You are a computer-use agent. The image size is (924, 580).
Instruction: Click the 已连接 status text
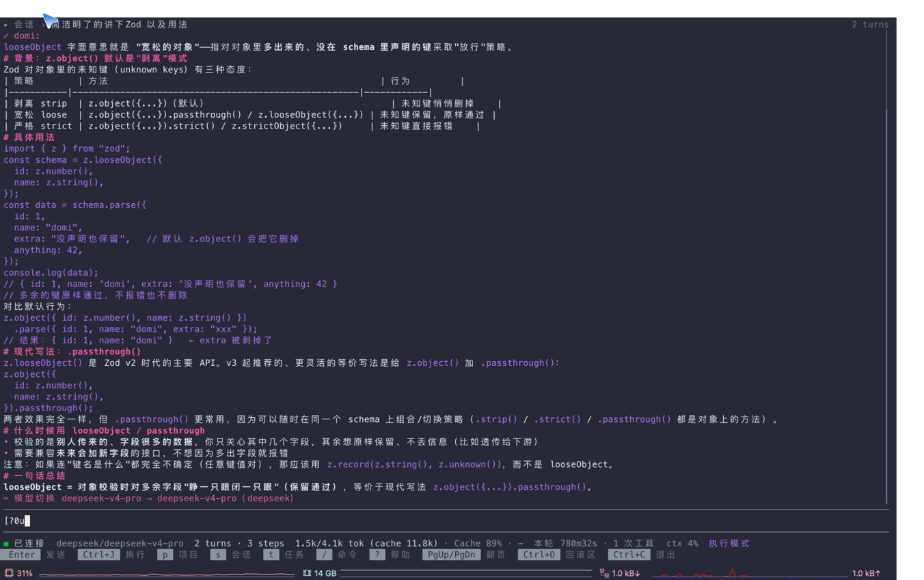click(x=29, y=544)
